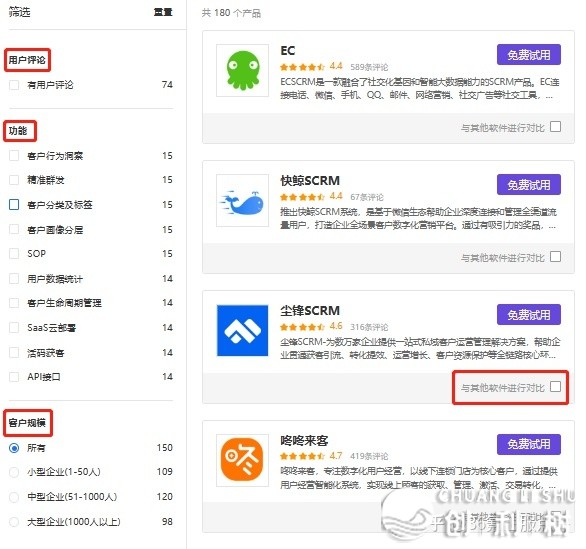Screen dimensions: 586x549
Task: Click 快鲸SCRM star rating
Action: coord(311,196)
